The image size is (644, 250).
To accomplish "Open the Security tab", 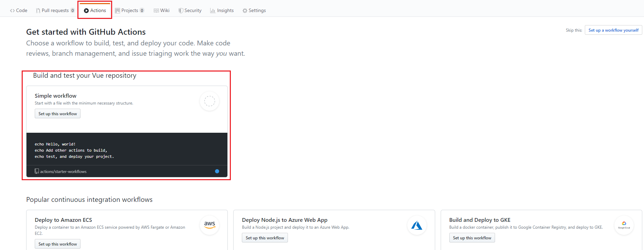I will [190, 10].
